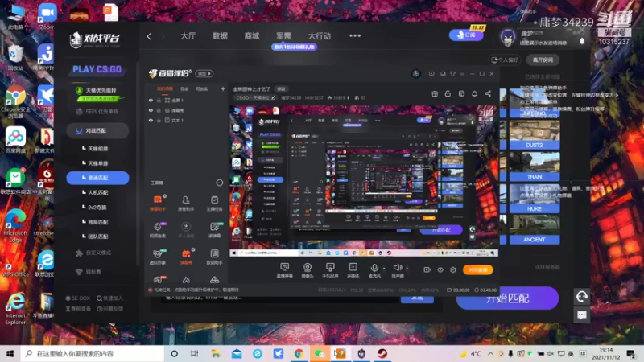Toggle visibility of the 全屏 1 layer

151,100
